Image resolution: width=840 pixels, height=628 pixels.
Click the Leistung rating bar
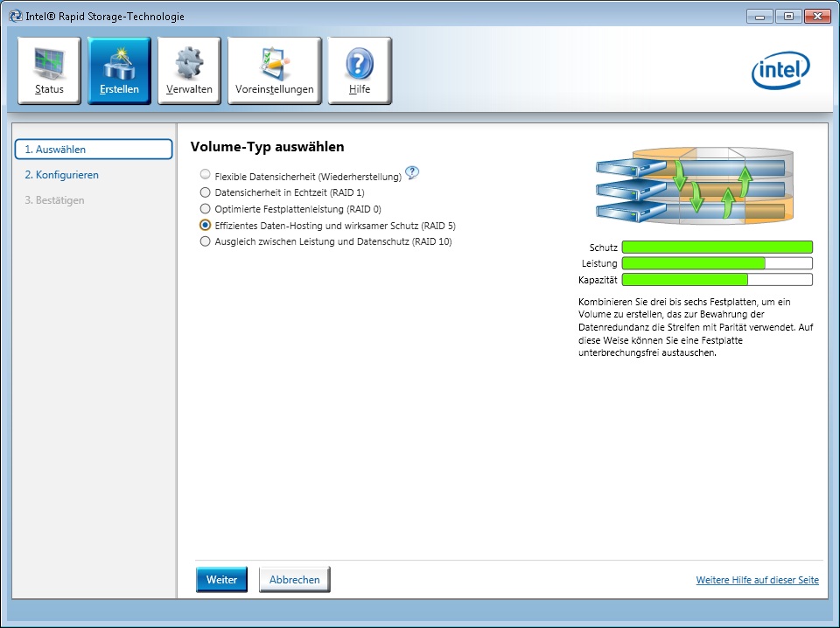(717, 263)
